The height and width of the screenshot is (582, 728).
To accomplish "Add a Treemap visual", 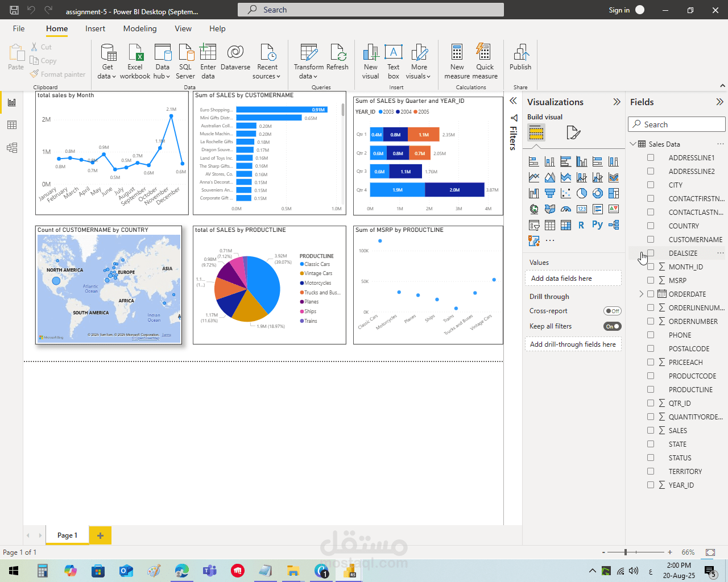I will (x=613, y=194).
